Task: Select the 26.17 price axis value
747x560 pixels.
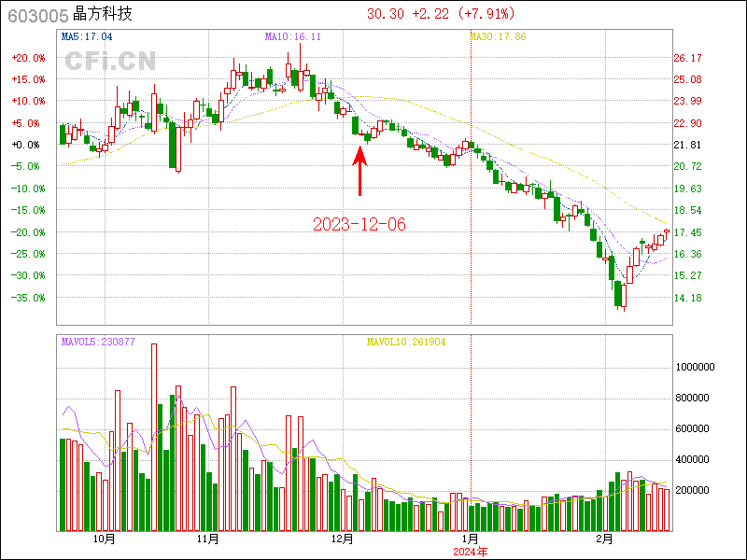Action: [x=687, y=58]
